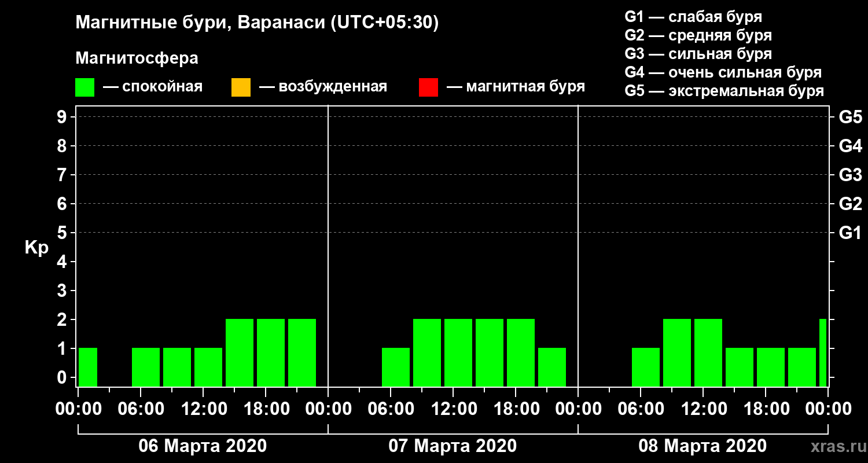Select the '07 Марта 2020' date label
Viewport: 868px width, 463px height.
[453, 446]
